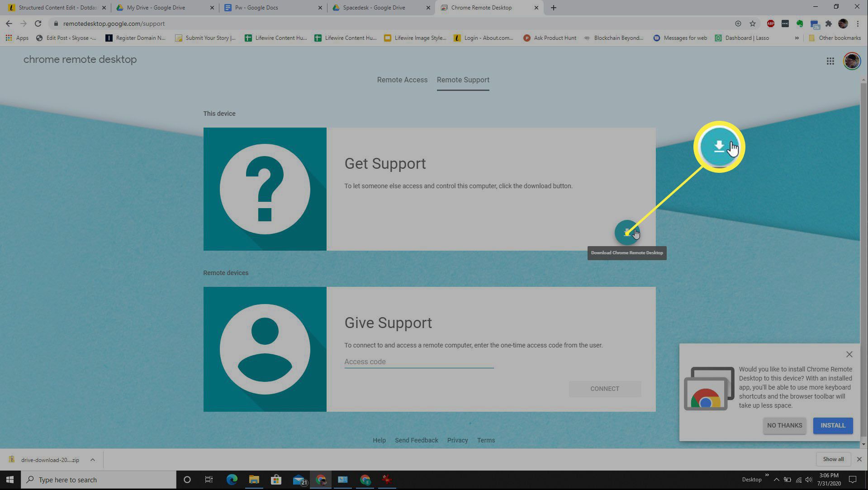The width and height of the screenshot is (868, 490).
Task: Open the Apps bookmarks shortcut
Action: [x=17, y=38]
